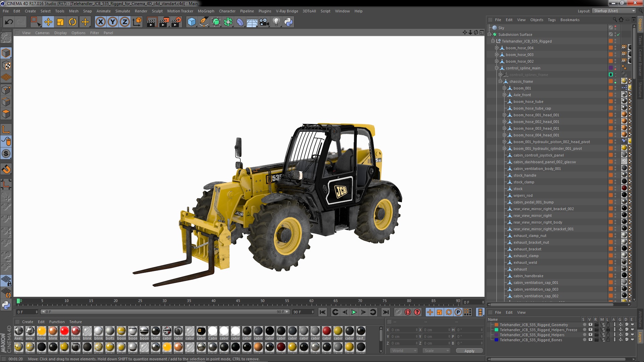
Task: Open the spline Pen tool
Action: click(204, 22)
